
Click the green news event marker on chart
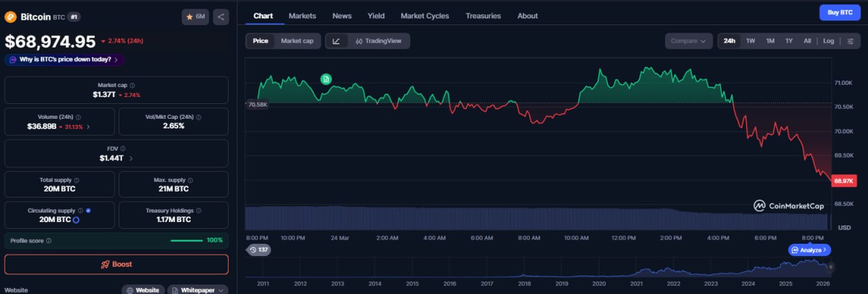tap(326, 79)
